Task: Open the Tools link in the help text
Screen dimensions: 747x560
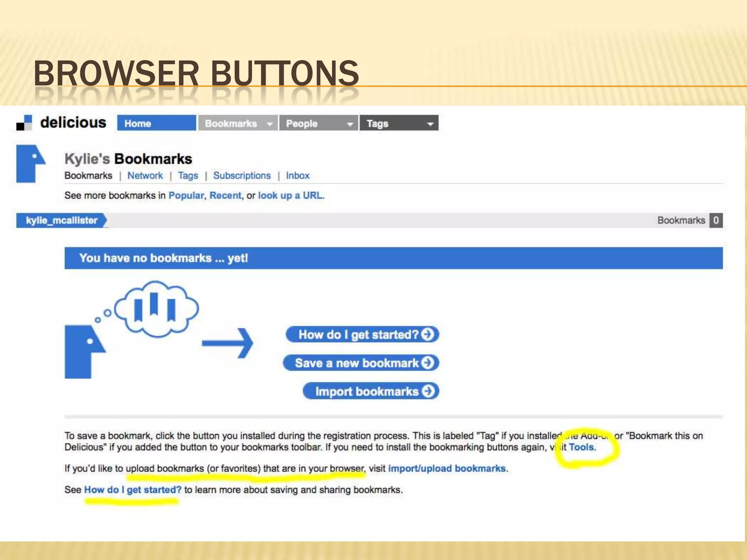Action: (x=581, y=447)
